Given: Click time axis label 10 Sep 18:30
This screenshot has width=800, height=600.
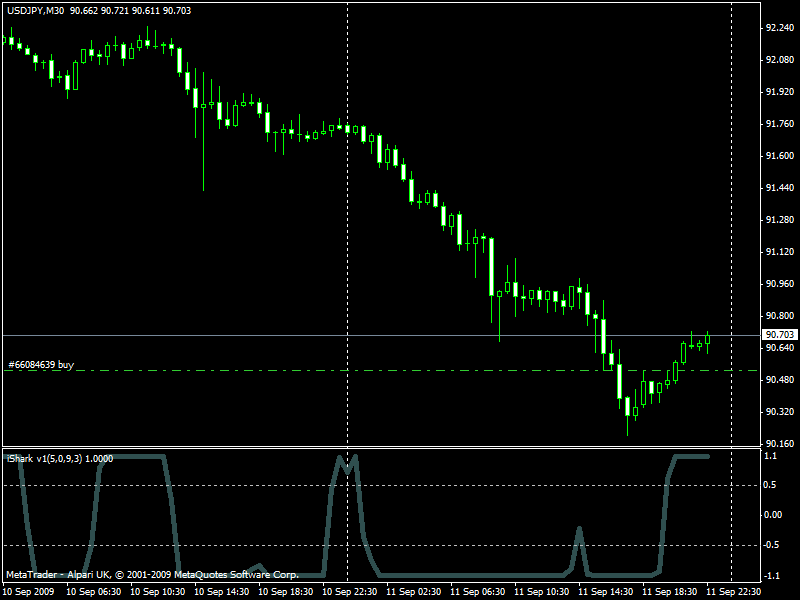Looking at the screenshot, I should coord(286,592).
